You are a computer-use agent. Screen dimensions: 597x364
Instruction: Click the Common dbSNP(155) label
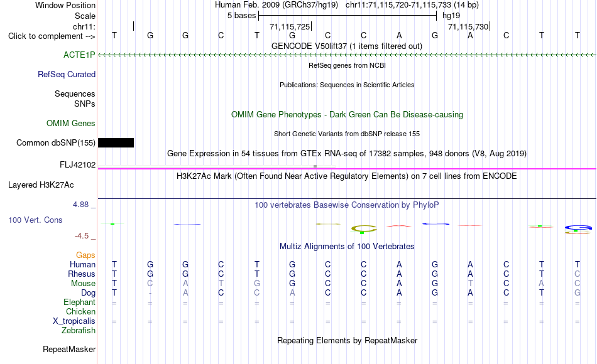pyautogui.click(x=56, y=142)
